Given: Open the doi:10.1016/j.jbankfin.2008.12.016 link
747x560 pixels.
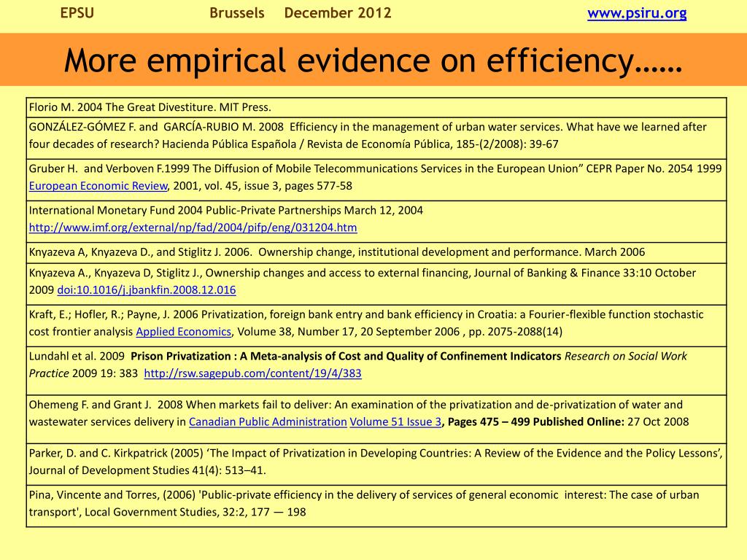Looking at the screenshot, I should click(x=146, y=290).
